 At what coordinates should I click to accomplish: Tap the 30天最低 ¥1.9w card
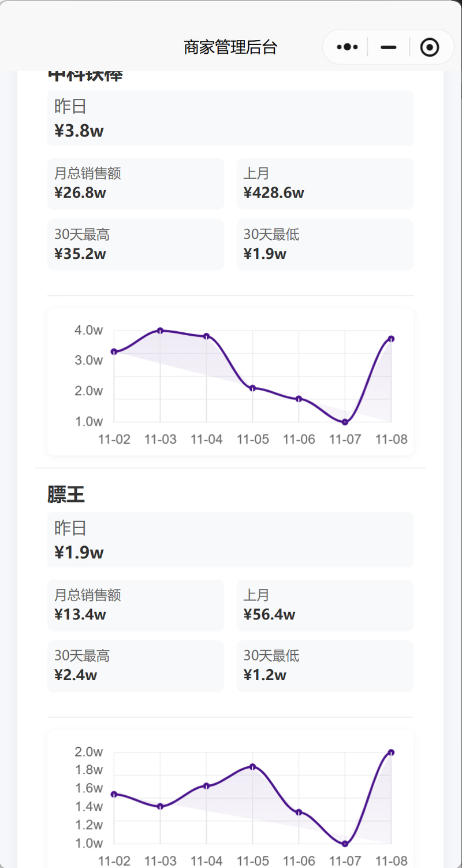click(x=325, y=244)
